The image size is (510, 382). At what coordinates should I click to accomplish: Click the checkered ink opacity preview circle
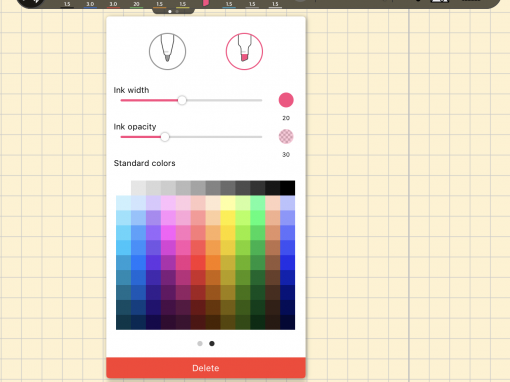tap(286, 137)
